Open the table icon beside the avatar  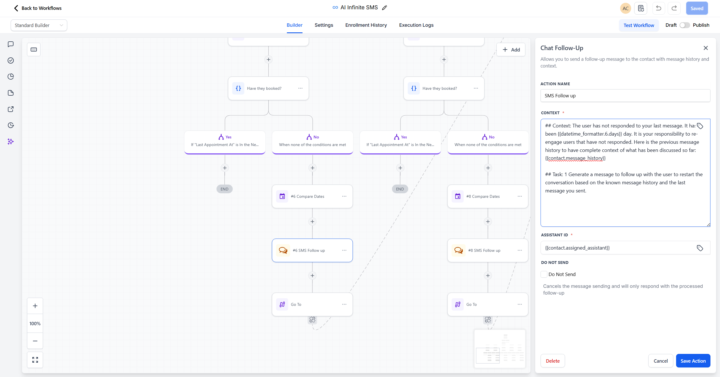641,8
